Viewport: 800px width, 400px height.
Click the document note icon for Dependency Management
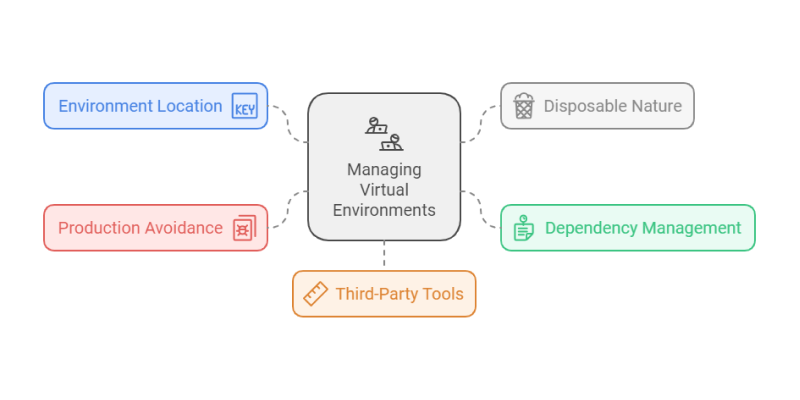[x=523, y=228]
